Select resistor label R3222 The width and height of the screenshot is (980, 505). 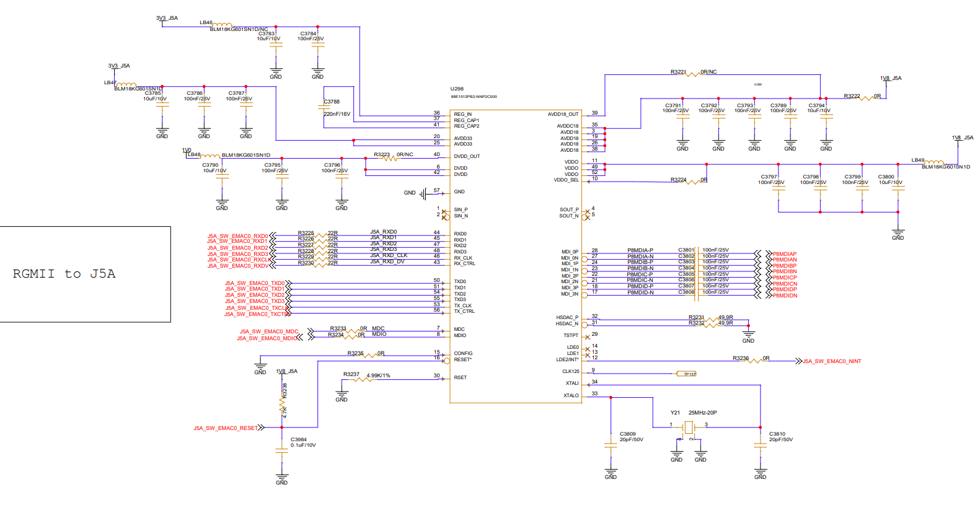pyautogui.click(x=852, y=96)
